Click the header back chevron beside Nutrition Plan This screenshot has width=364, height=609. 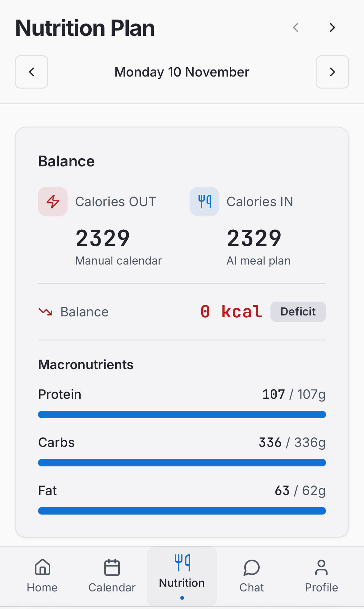(x=295, y=27)
